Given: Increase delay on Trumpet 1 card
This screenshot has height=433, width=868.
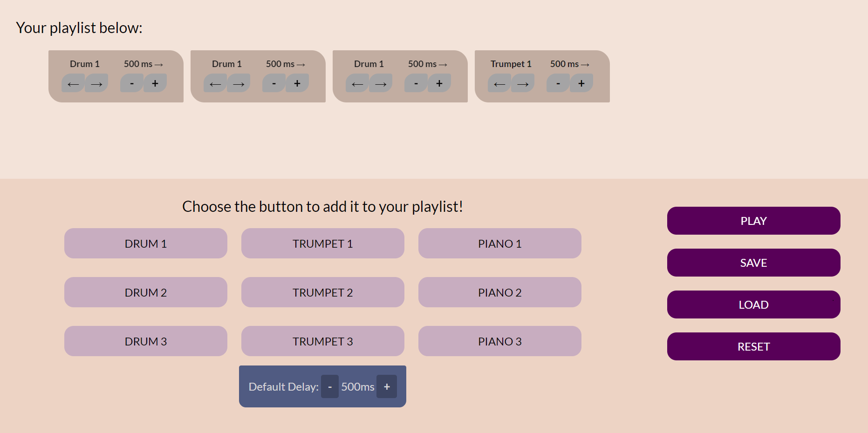Looking at the screenshot, I should tap(581, 83).
